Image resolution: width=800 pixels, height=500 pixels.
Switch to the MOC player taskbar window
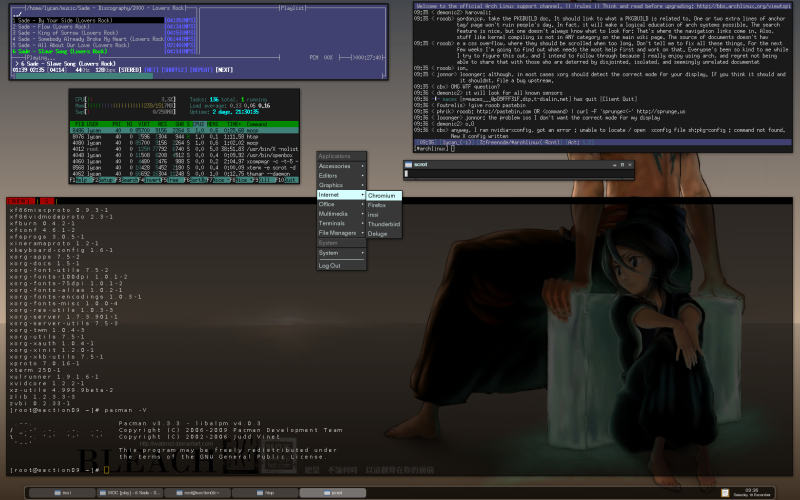coord(130,492)
